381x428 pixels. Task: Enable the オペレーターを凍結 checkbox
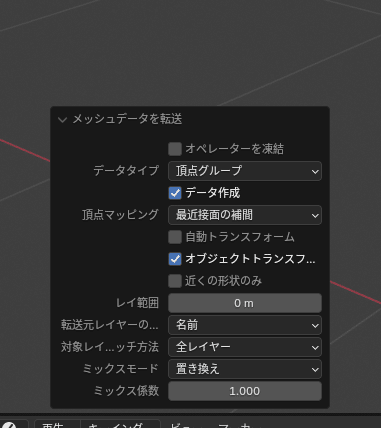coord(175,149)
